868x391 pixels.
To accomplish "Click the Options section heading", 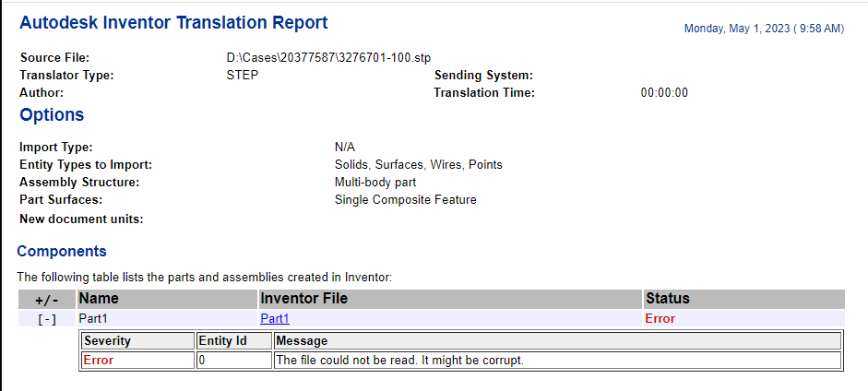I will coord(52,115).
